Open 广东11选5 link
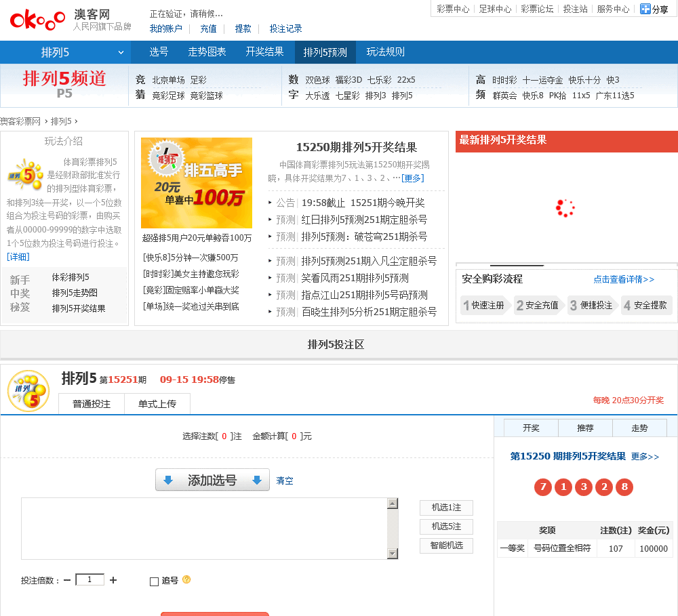 (x=615, y=96)
